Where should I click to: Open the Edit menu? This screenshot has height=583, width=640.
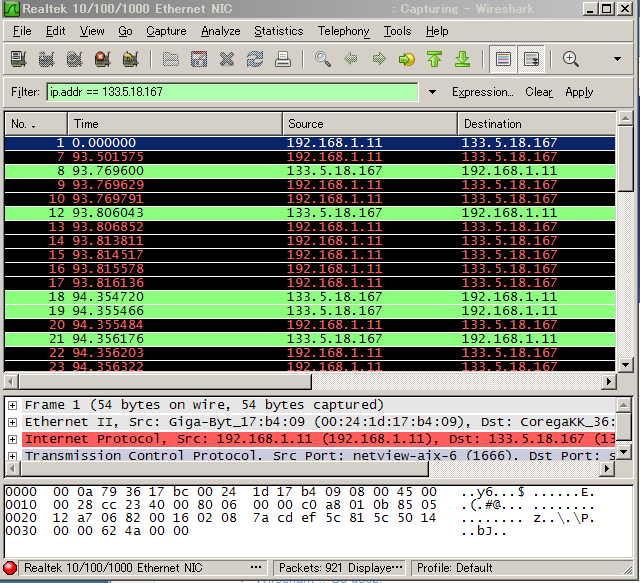tap(56, 31)
